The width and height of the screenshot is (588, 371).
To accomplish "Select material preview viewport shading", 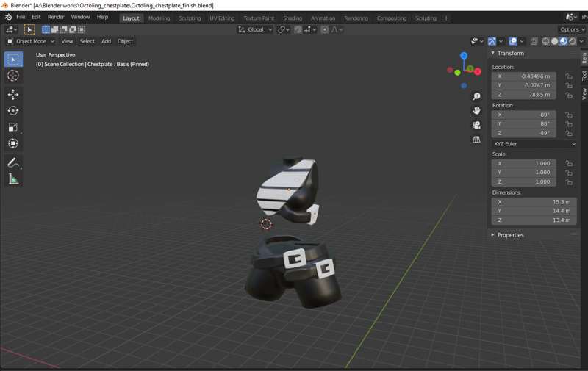I will (563, 41).
